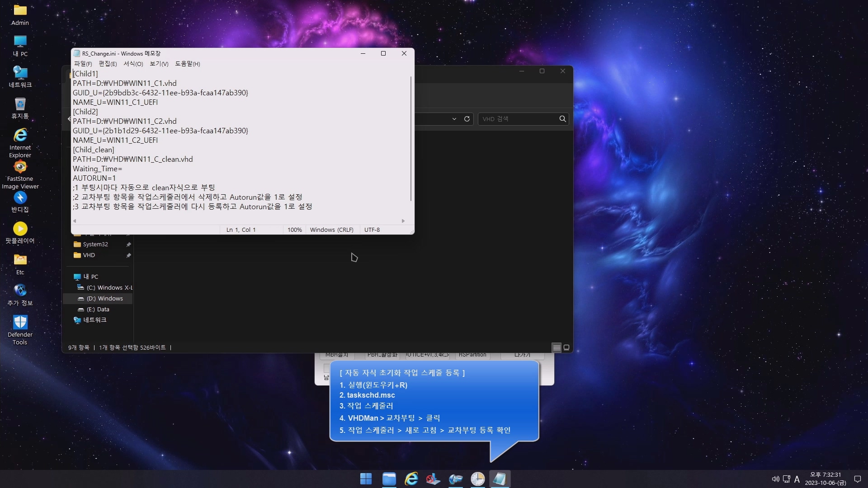Screen dimensions: 868x488
Task: Click the search magnifier icon in Explorer
Action: coord(562,119)
